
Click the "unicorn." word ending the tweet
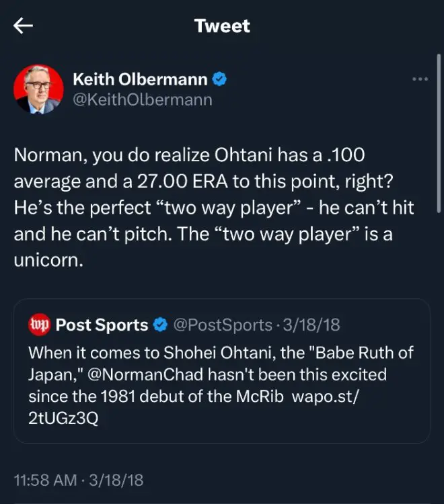tap(48, 260)
